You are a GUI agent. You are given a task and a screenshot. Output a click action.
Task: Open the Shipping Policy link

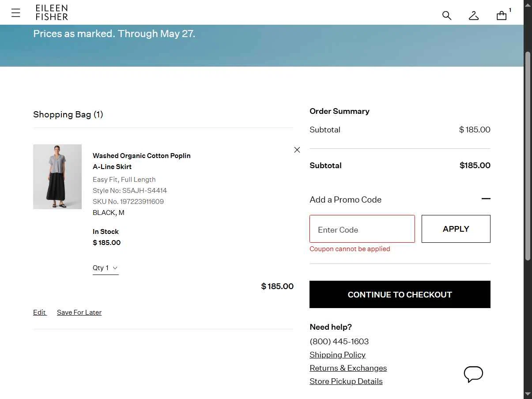coord(338,355)
